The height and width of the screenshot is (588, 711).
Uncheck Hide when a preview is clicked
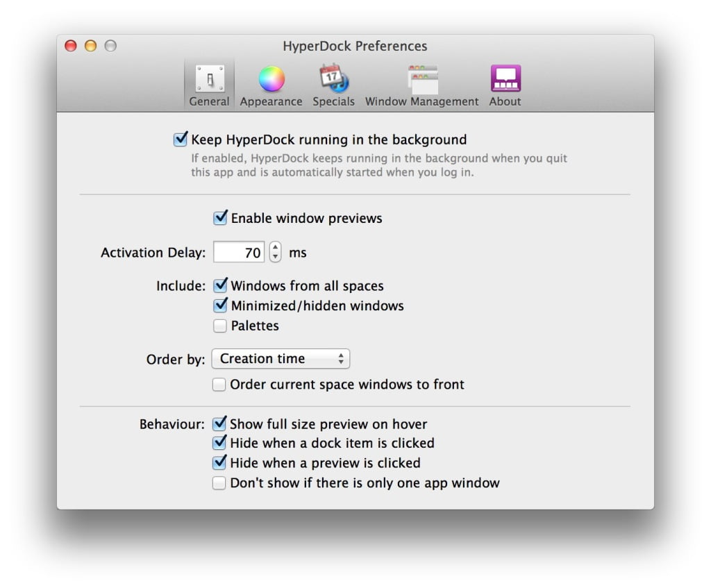(219, 462)
